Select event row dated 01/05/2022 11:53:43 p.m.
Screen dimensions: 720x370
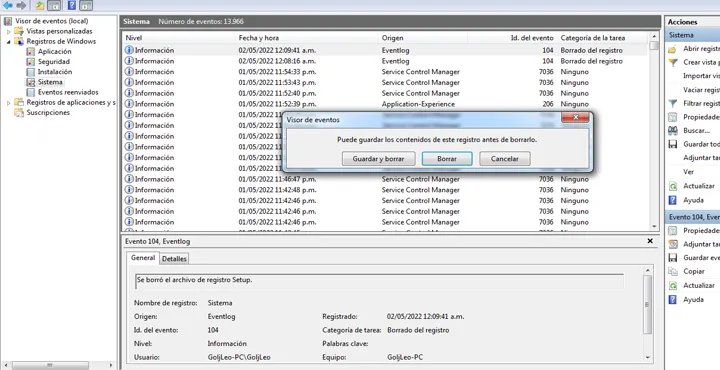coord(385,83)
